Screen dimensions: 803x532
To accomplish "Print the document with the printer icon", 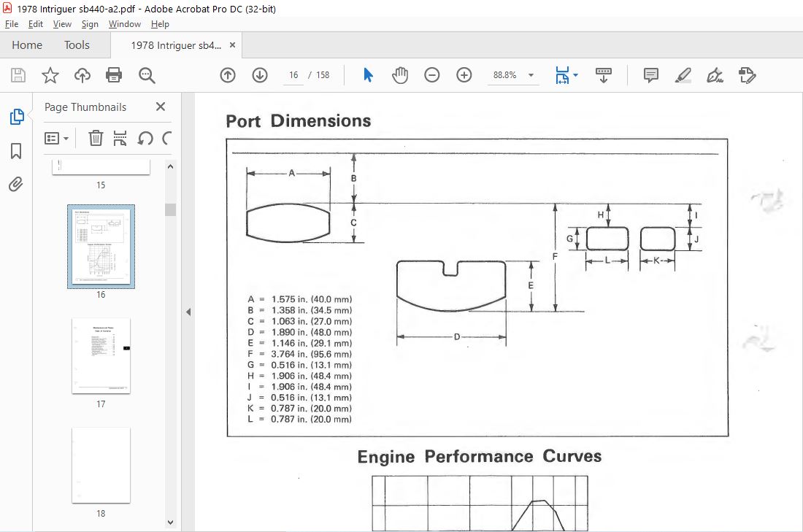I will (x=114, y=75).
